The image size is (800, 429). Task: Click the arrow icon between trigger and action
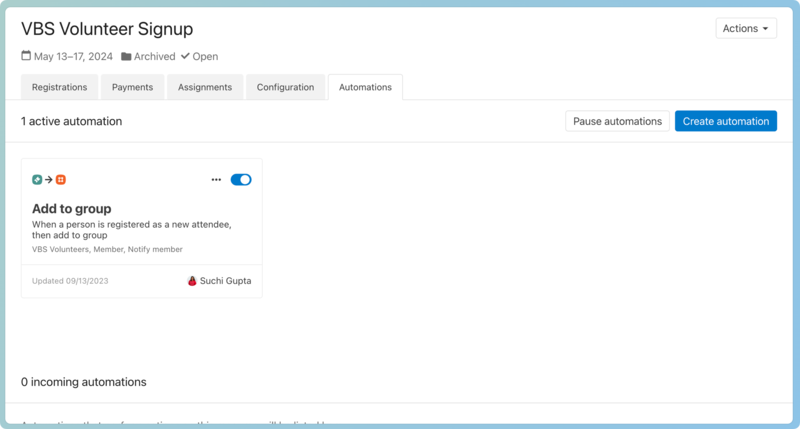pos(48,180)
